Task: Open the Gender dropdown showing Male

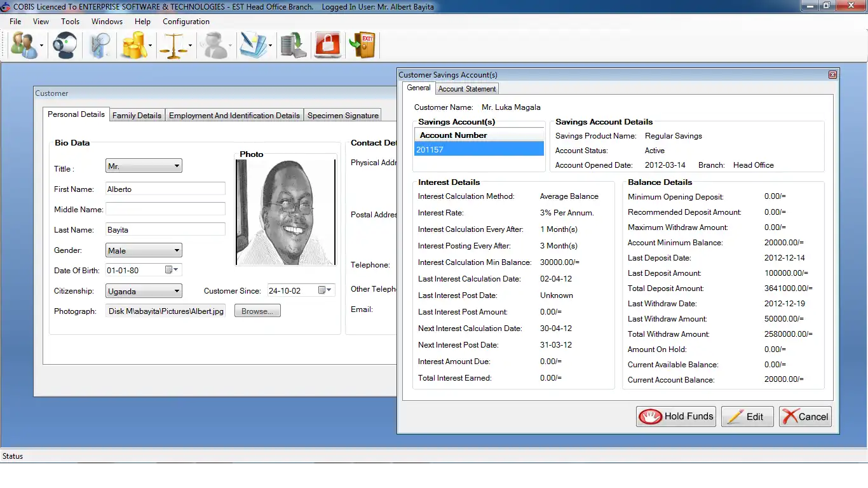Action: 144,250
